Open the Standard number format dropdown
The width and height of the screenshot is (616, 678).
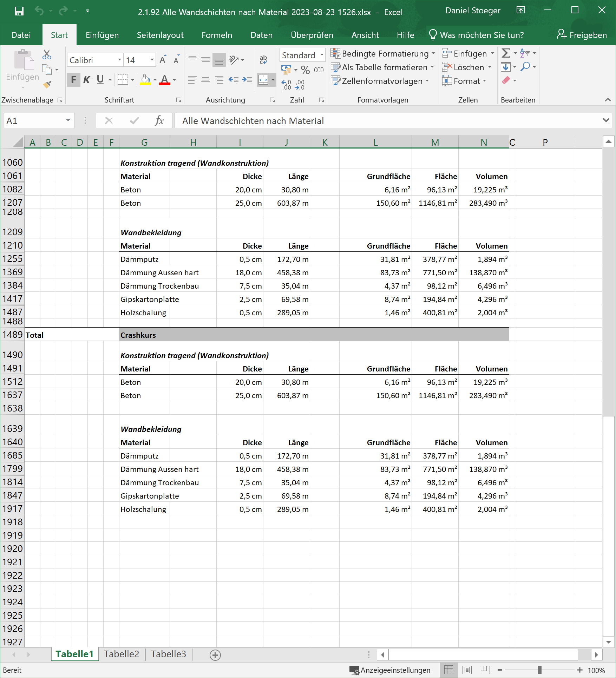point(322,55)
